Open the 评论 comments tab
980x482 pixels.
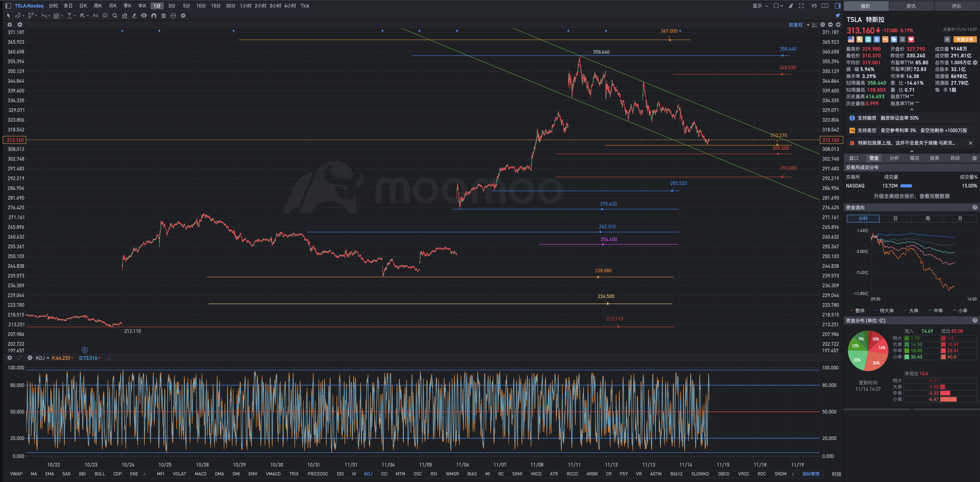point(956,6)
